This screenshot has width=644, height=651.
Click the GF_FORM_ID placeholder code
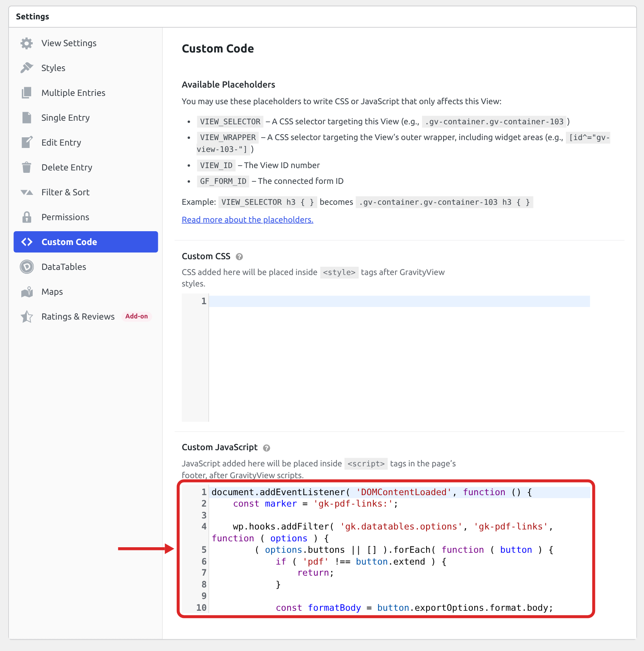223,181
